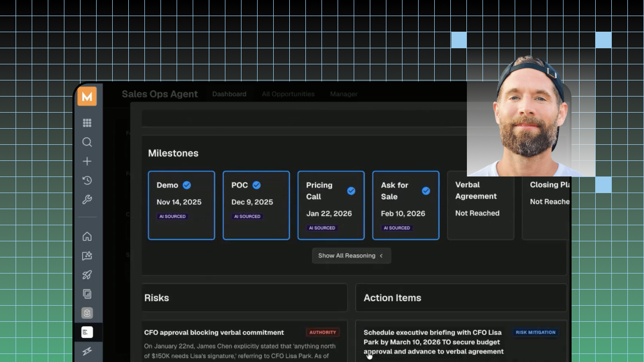This screenshot has width=644, height=362.
Task: Open the wrench tools icon
Action: pos(87,200)
